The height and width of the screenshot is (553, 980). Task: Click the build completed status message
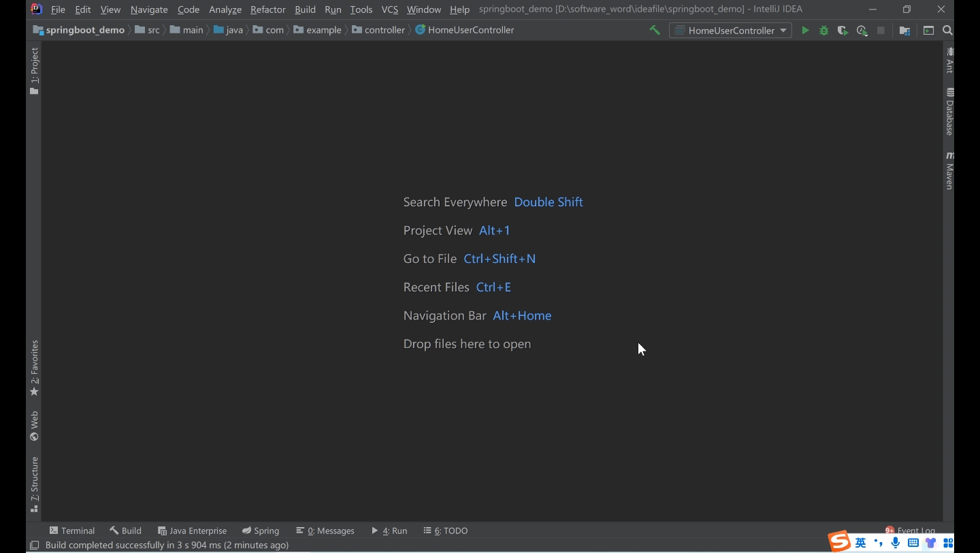(x=167, y=545)
